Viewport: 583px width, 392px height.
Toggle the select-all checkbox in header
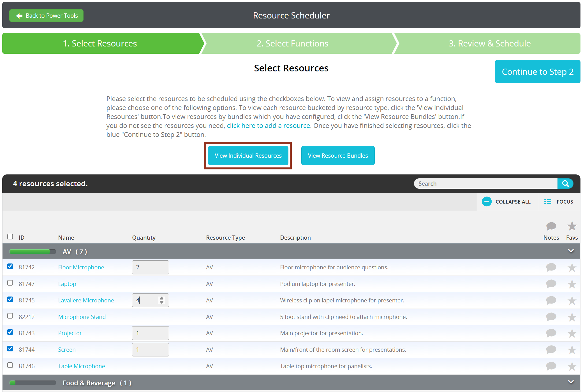[10, 237]
